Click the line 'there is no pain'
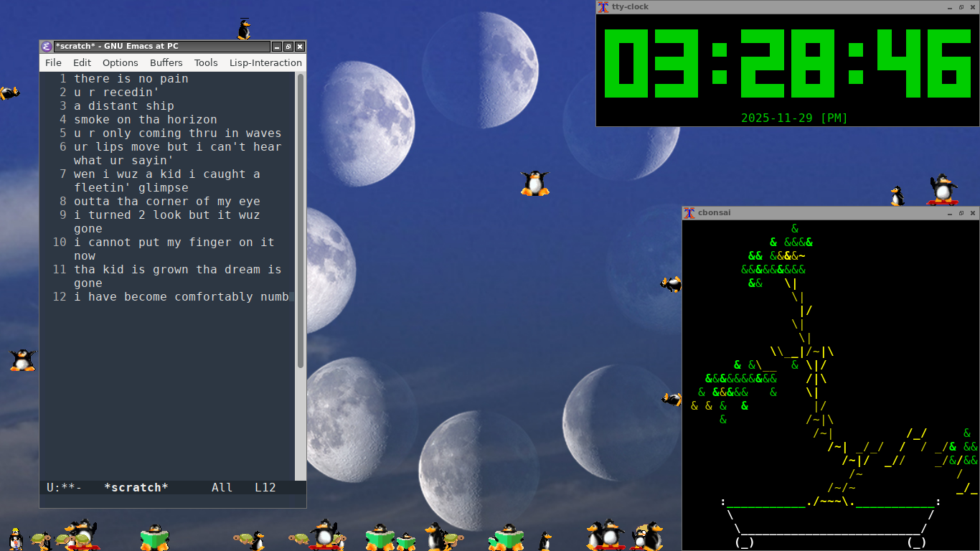Viewport: 980px width, 551px height. click(131, 79)
